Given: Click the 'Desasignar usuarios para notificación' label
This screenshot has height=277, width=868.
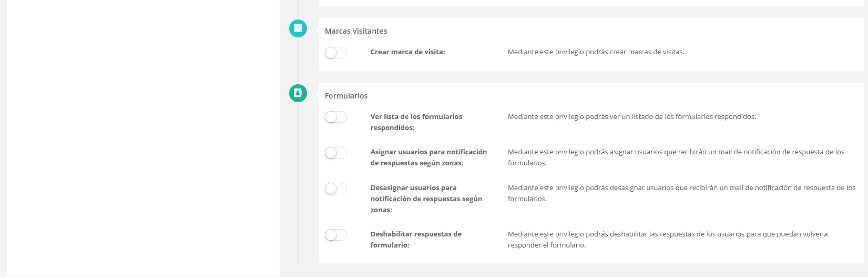Looking at the screenshot, I should tap(426, 199).
